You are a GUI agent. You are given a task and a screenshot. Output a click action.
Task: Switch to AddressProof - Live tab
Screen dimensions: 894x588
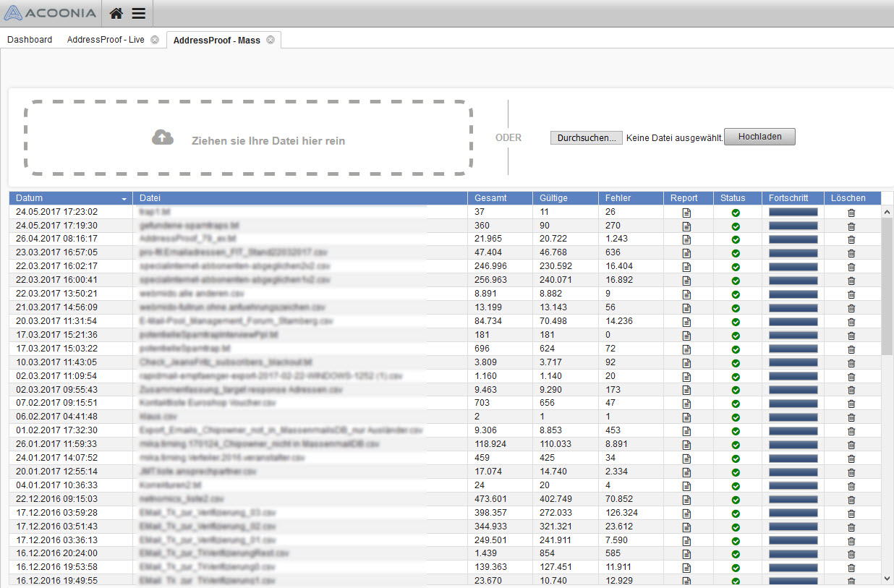point(106,40)
